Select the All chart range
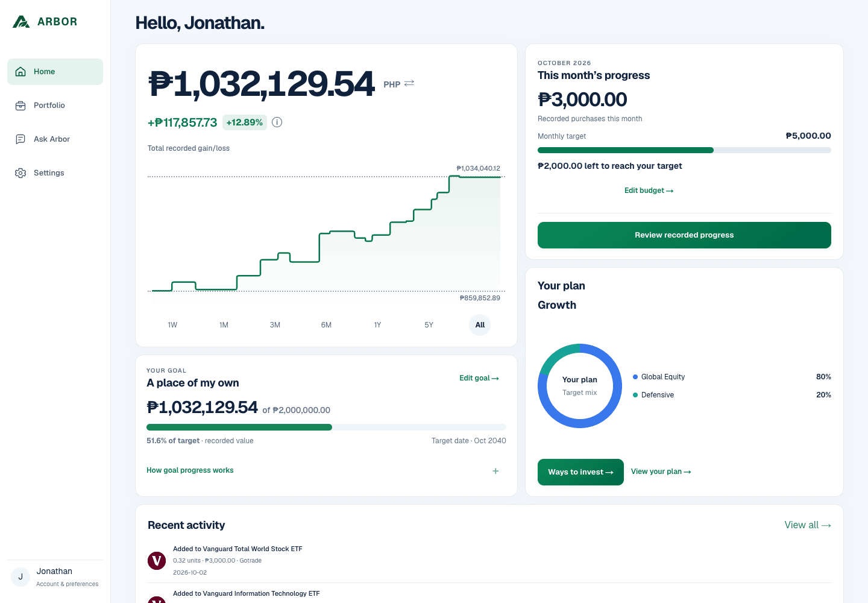Screen dimensions: 868x603 pos(480,325)
